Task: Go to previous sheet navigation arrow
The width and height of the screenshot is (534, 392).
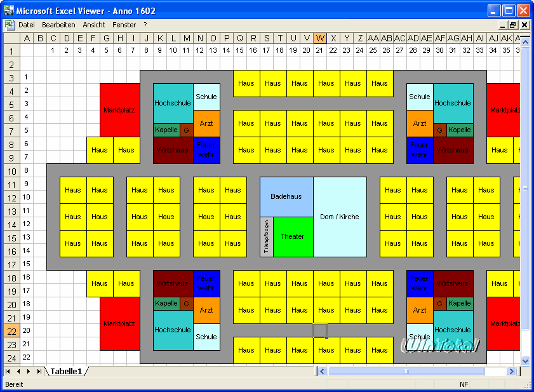Action: pos(18,371)
